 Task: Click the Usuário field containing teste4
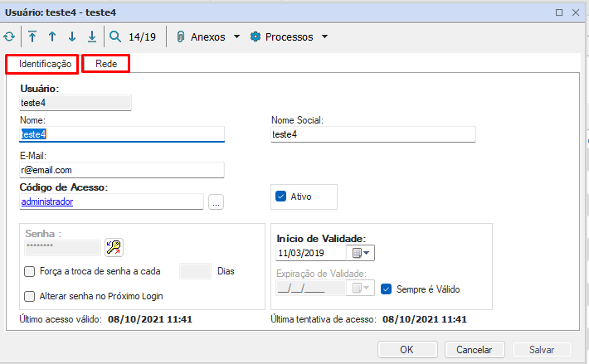click(75, 103)
